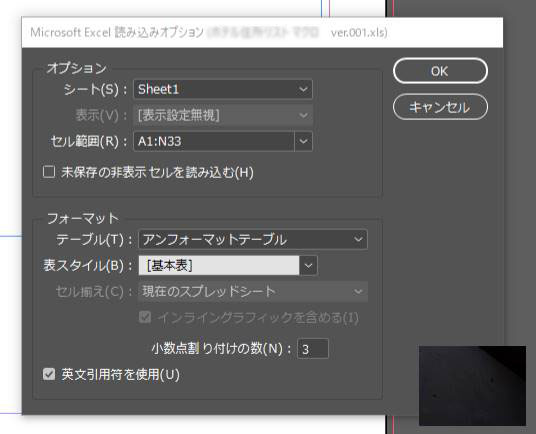Click the dialog title Microsoft Excel 読み込みオプション
Viewport: 536px width, 434px height.
point(117,33)
